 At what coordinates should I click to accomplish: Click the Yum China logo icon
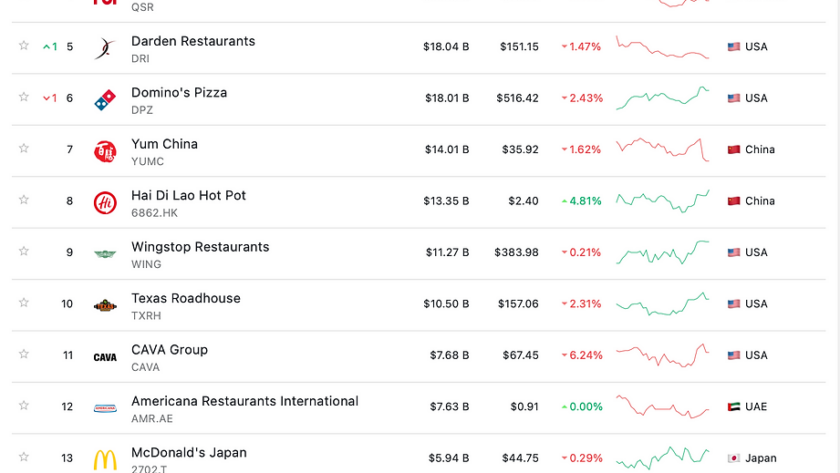105,152
